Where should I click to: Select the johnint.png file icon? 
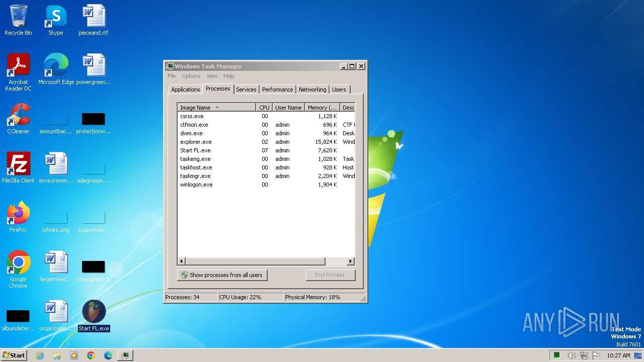[x=56, y=222]
